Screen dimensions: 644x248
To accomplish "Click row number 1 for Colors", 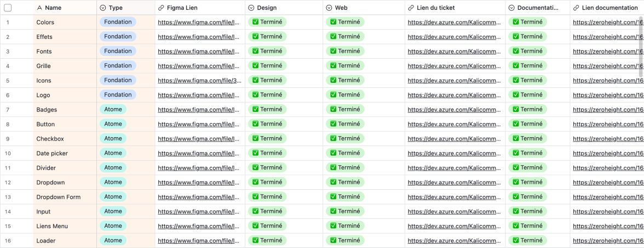I will coord(8,22).
